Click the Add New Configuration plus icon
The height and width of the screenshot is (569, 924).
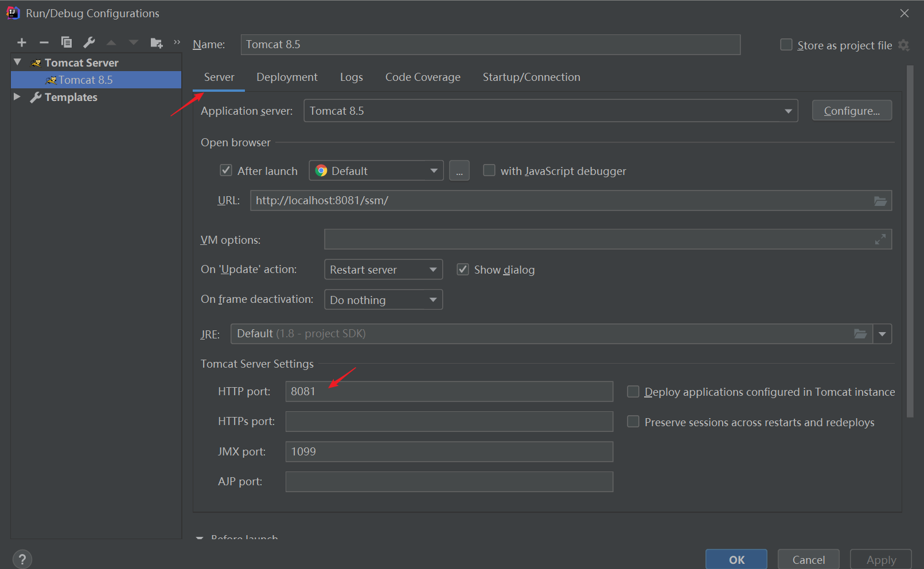[22, 42]
